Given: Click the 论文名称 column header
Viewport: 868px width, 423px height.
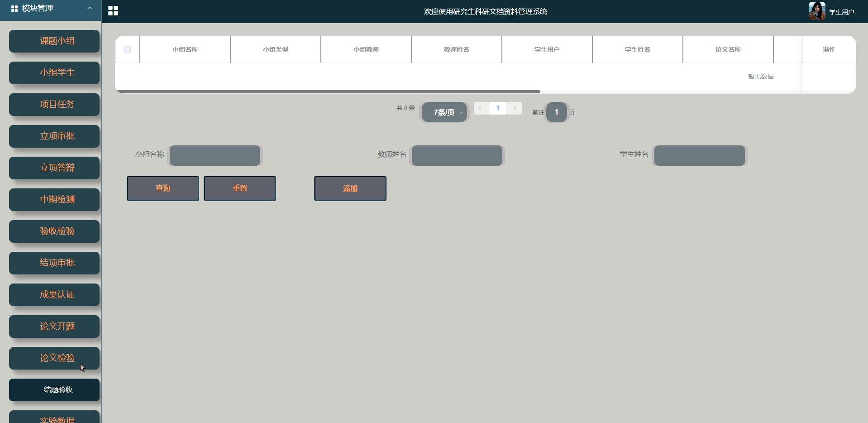Looking at the screenshot, I should click(728, 49).
